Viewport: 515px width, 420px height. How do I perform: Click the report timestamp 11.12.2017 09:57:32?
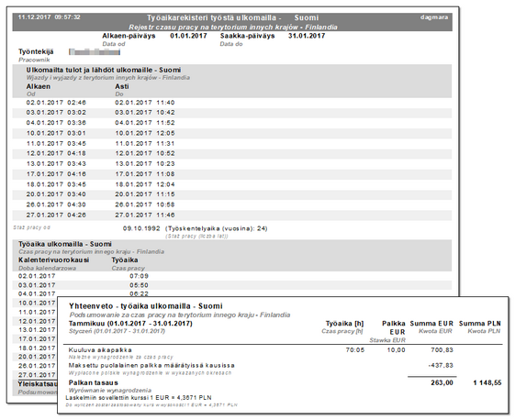(49, 17)
